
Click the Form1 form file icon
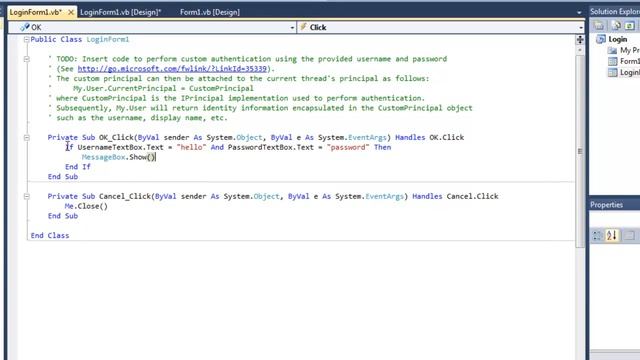point(612,61)
